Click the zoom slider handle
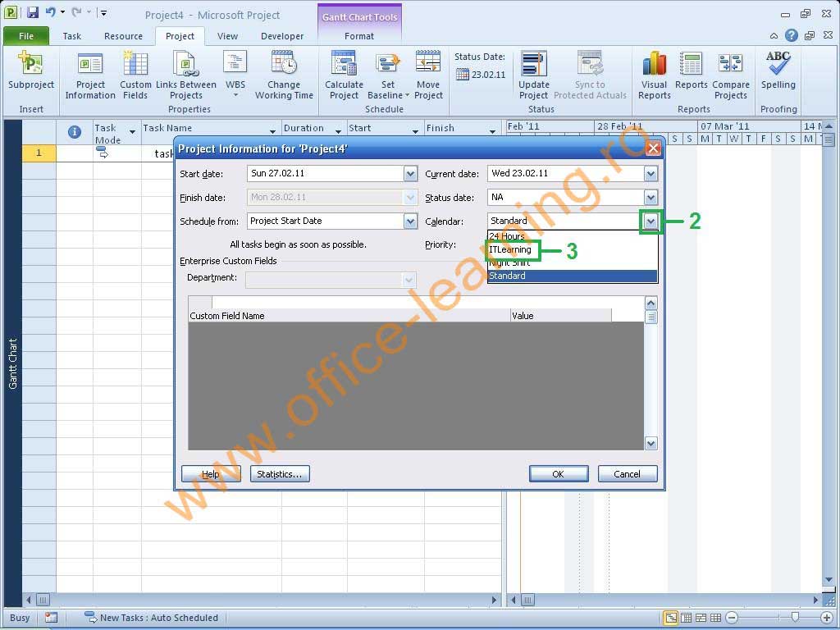 pos(795,618)
